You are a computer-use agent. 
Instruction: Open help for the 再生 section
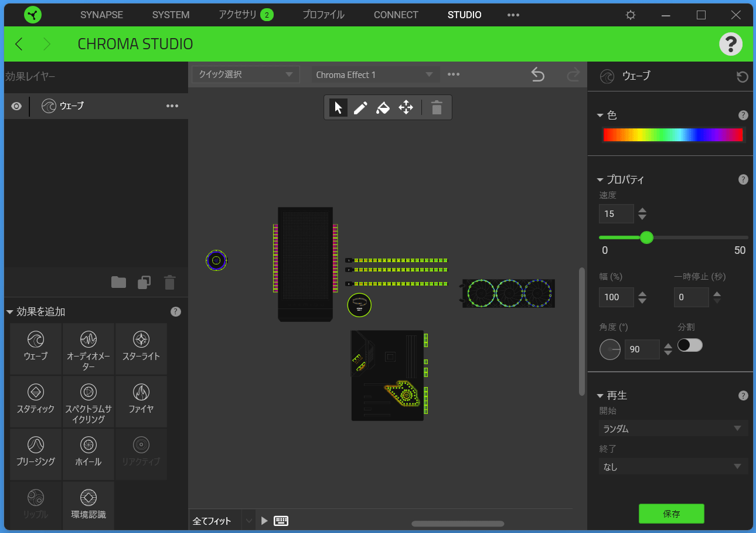pos(743,396)
